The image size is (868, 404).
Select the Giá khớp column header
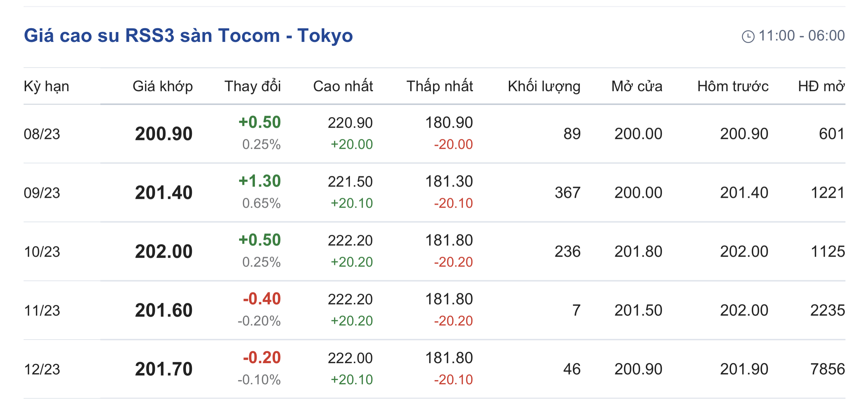tap(163, 87)
